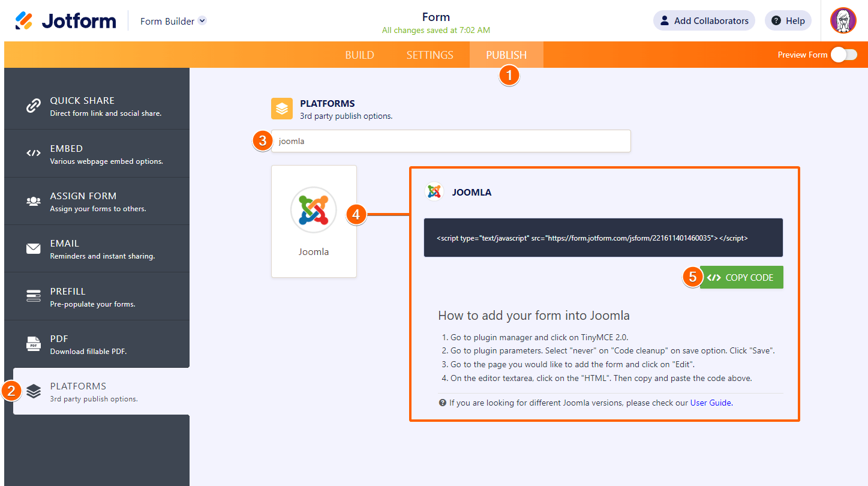Screen dimensions: 868x486
Task: Click the Jotform logo
Action: pos(65,21)
